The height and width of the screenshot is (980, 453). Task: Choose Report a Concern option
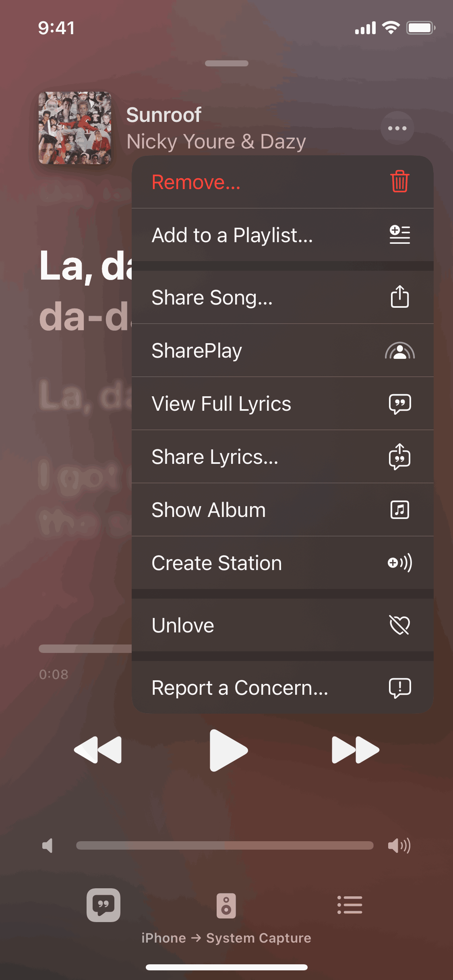[x=282, y=688]
